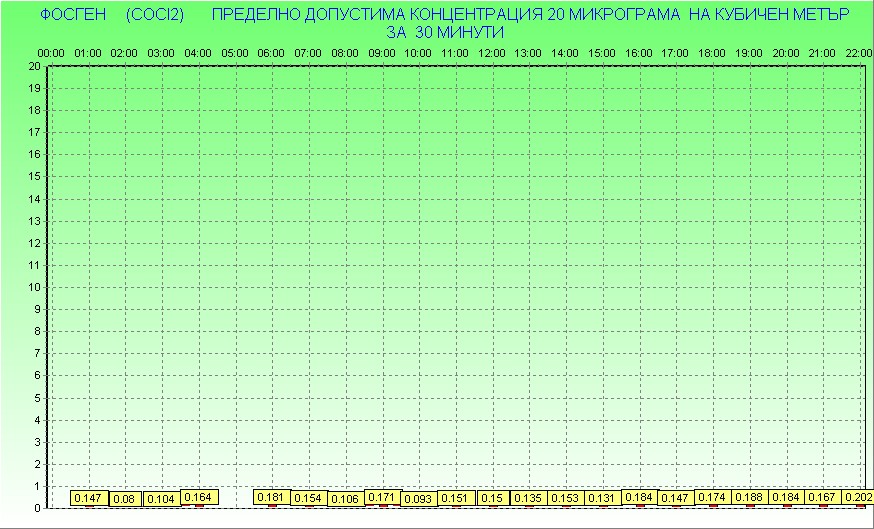Click the 06:00 time axis label
This screenshot has width=874, height=529.
[271, 54]
